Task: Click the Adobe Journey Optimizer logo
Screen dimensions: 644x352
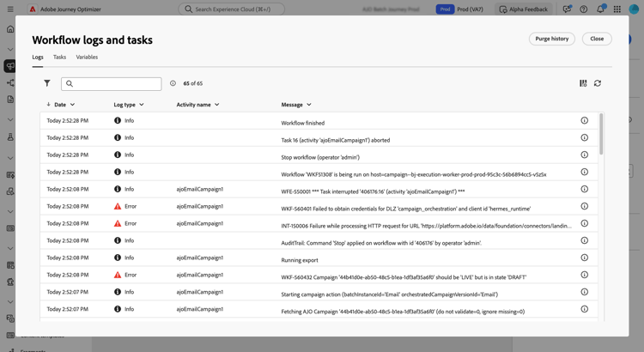Action: pos(33,9)
